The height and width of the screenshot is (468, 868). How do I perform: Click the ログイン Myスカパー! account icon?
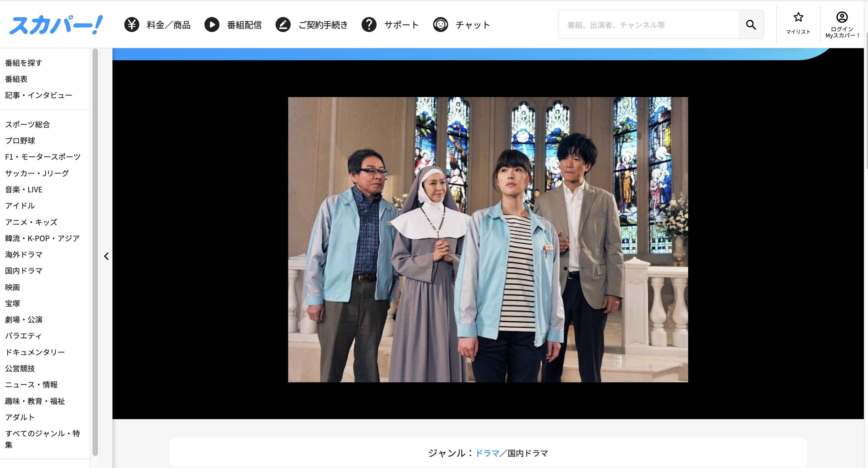(x=842, y=17)
